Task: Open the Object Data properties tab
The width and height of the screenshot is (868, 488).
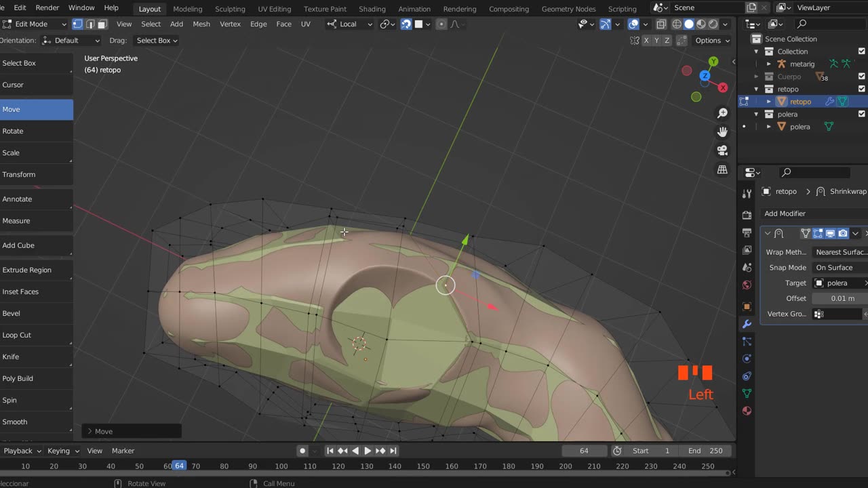Action: point(747,393)
